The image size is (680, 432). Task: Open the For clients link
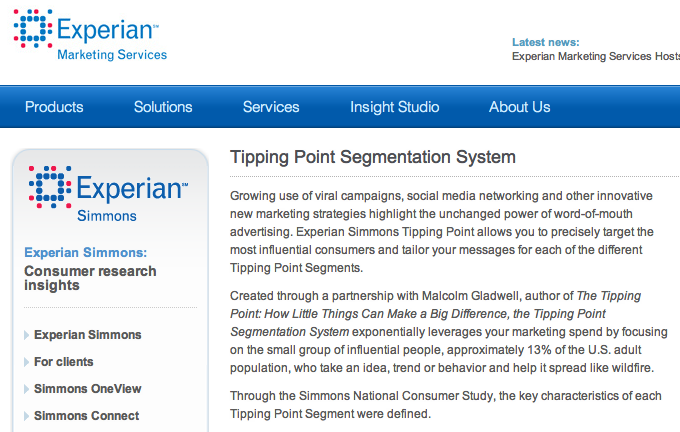(64, 362)
